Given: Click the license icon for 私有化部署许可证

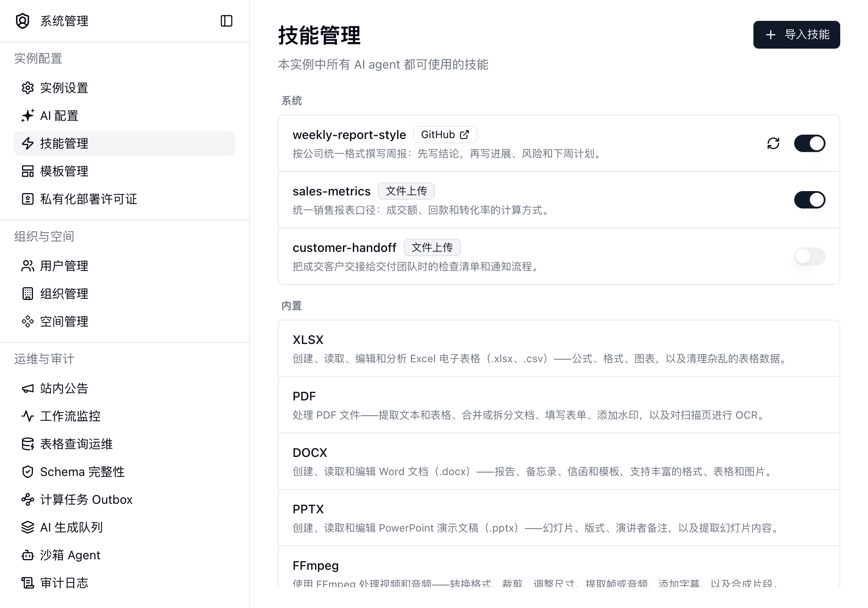Looking at the screenshot, I should pos(28,199).
